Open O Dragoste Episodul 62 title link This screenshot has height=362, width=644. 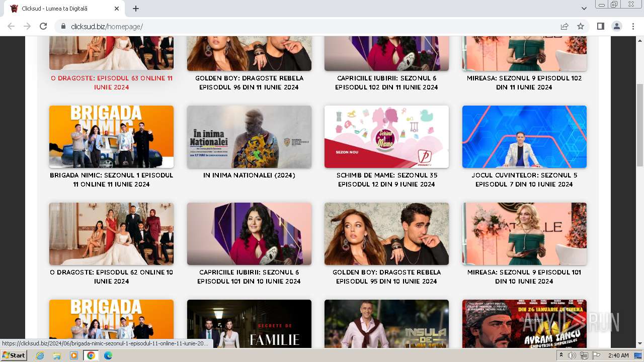coord(111,277)
